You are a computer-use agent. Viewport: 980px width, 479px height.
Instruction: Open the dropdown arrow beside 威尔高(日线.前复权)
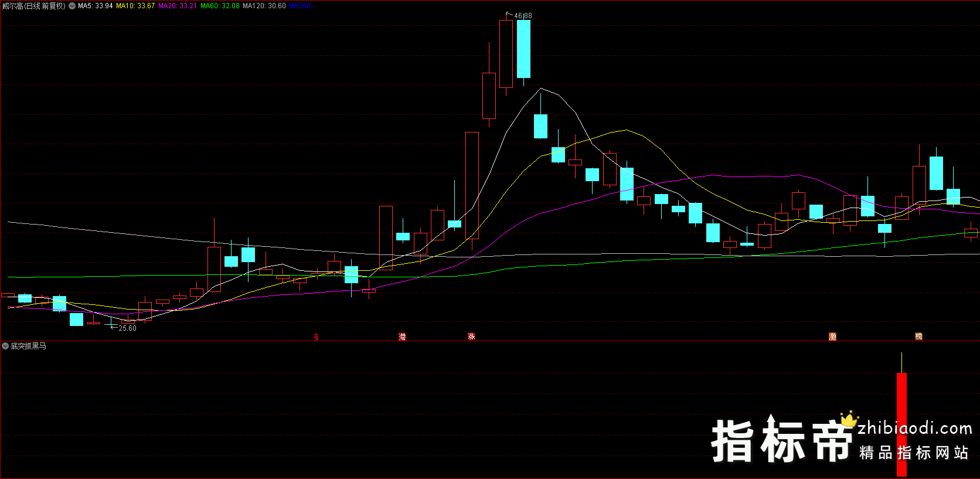coord(72,6)
